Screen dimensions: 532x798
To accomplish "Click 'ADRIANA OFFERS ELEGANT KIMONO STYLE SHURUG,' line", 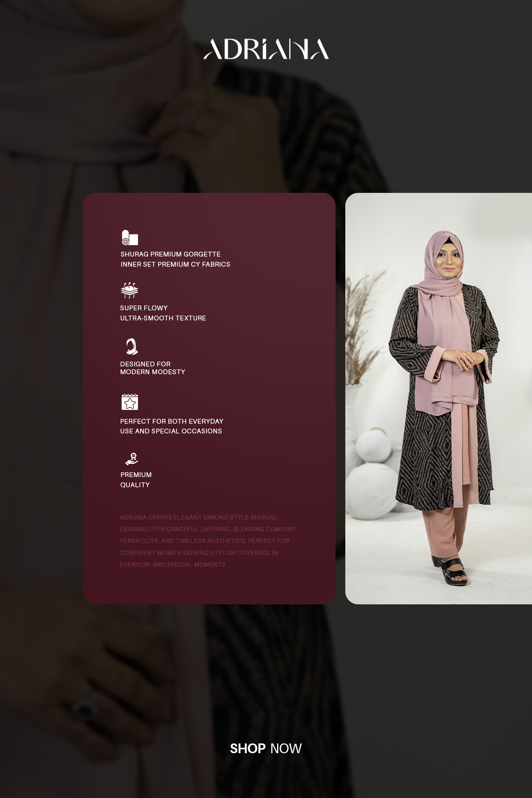I will tap(198, 517).
